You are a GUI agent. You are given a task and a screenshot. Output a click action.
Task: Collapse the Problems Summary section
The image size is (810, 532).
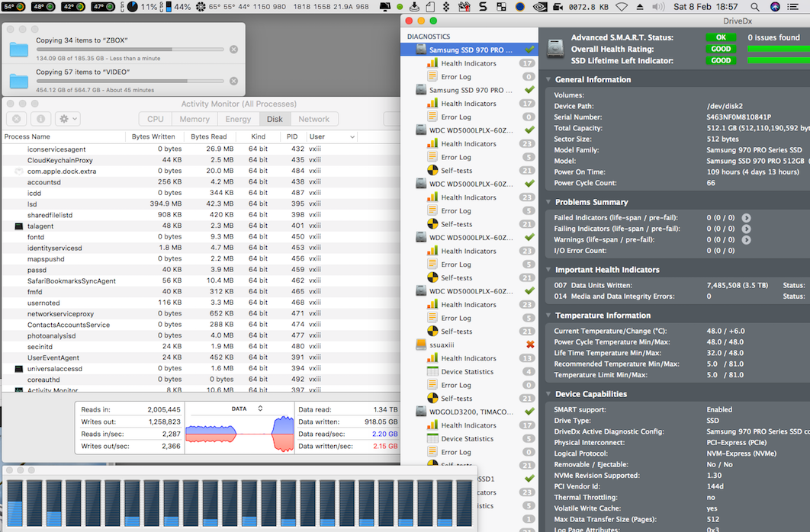(x=548, y=202)
